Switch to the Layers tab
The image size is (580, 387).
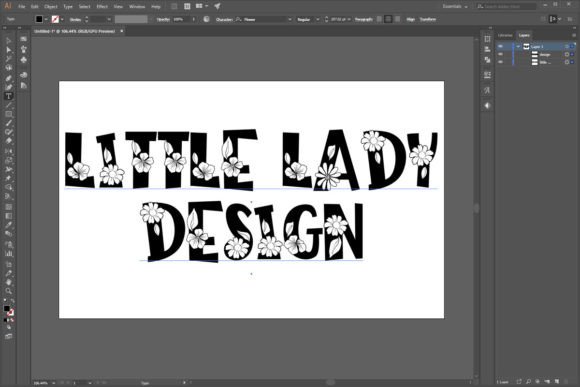click(524, 35)
